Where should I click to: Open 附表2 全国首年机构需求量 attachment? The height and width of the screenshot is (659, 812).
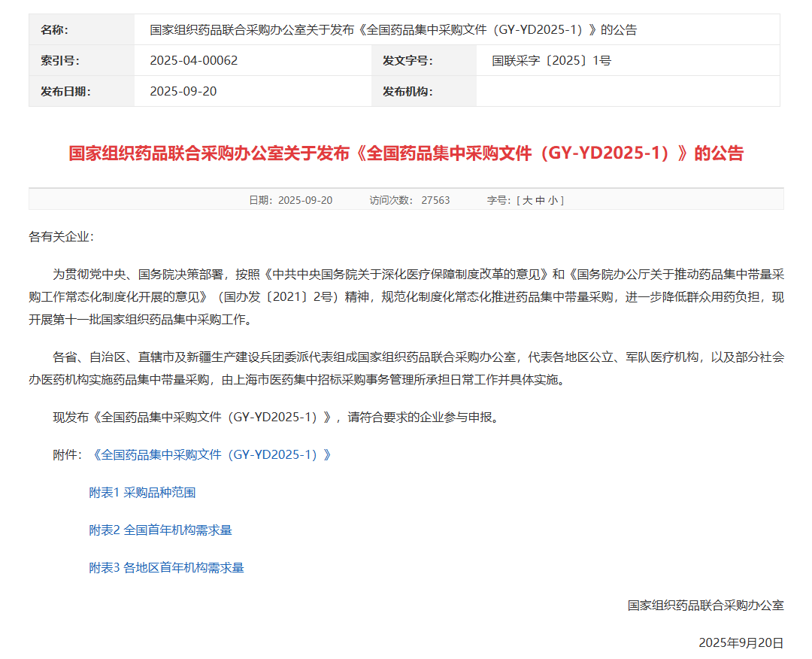tap(160, 530)
